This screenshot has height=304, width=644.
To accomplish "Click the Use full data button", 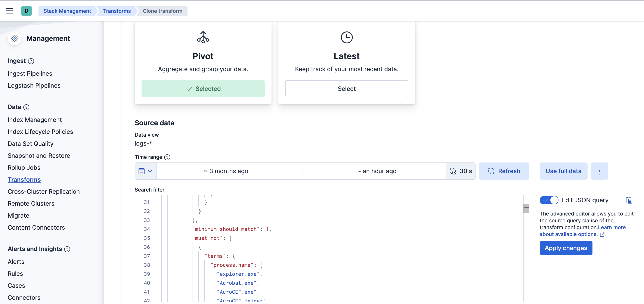I will point(563,171).
